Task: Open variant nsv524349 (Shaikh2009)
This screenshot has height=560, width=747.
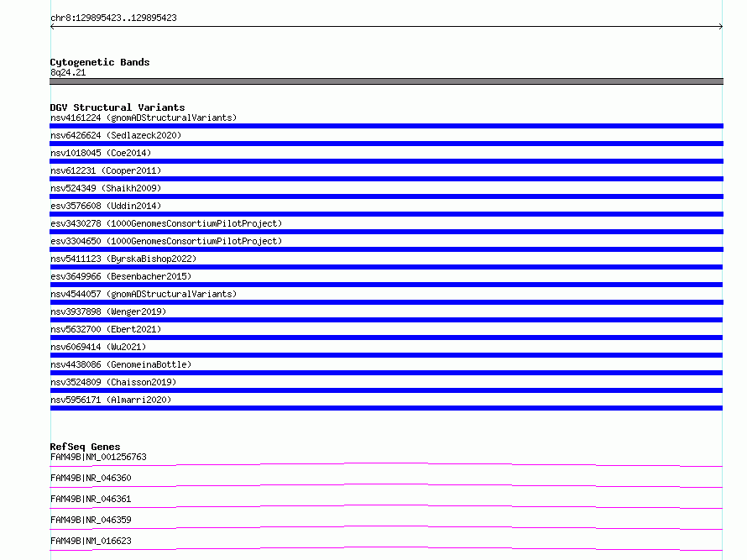Action: click(106, 188)
